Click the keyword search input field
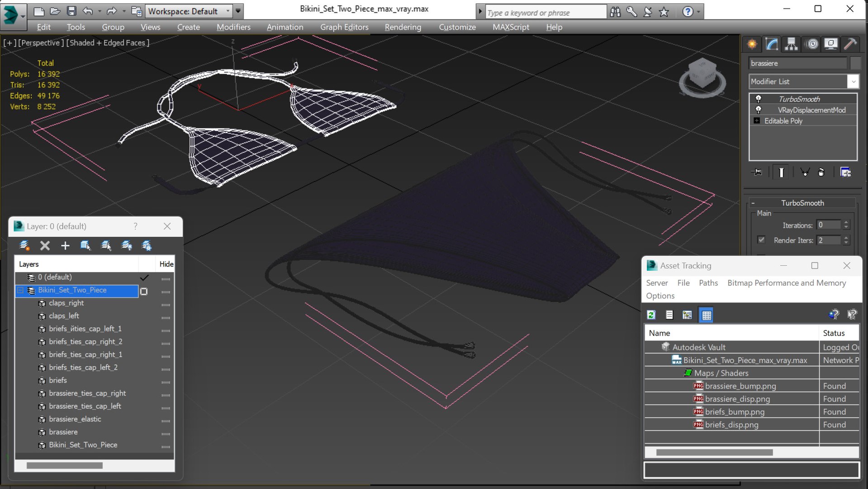868x489 pixels. click(x=545, y=12)
